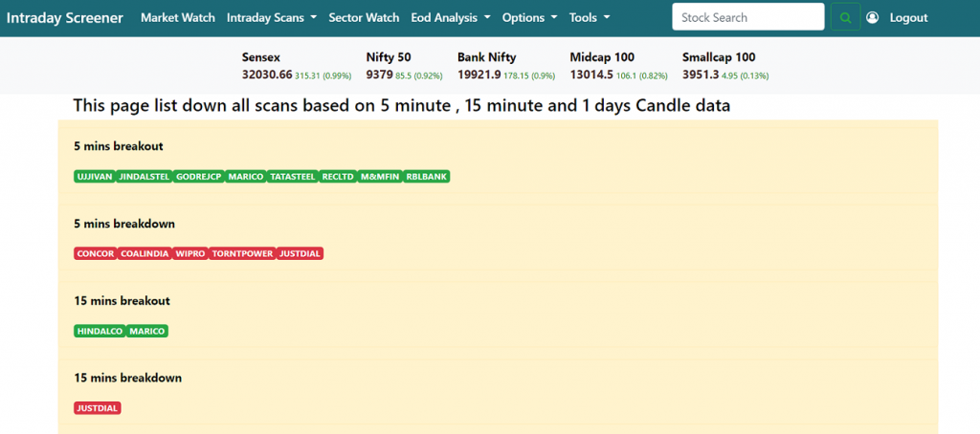Click the user account icon beside Logout
Screen dimensions: 980x434
(873, 17)
